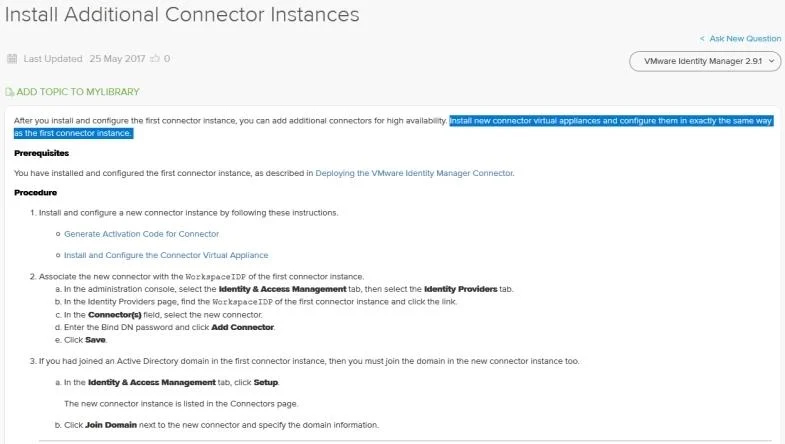Open Generate Activation Code for Connector link
The height and width of the screenshot is (444, 785).
pos(141,234)
